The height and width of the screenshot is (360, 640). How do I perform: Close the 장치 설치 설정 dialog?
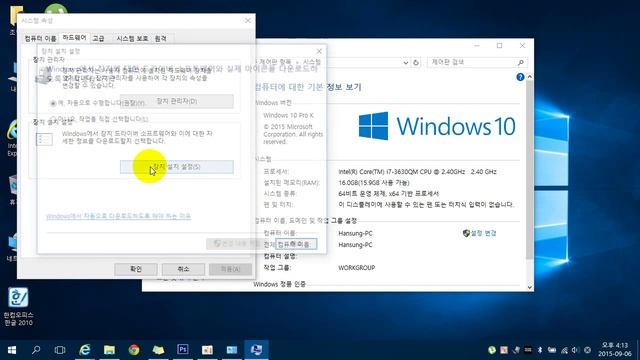pyautogui.click(x=319, y=51)
